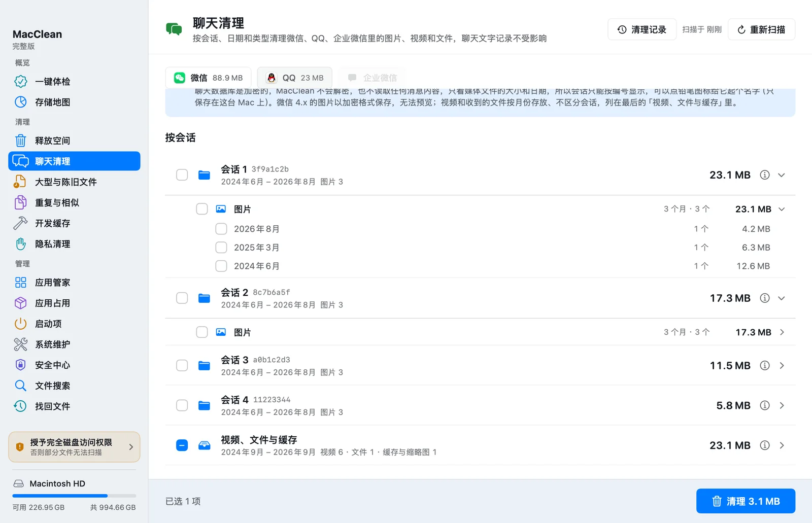The width and height of the screenshot is (812, 523).
Task: Collapse 图片 group under 会话 1
Action: pos(782,209)
